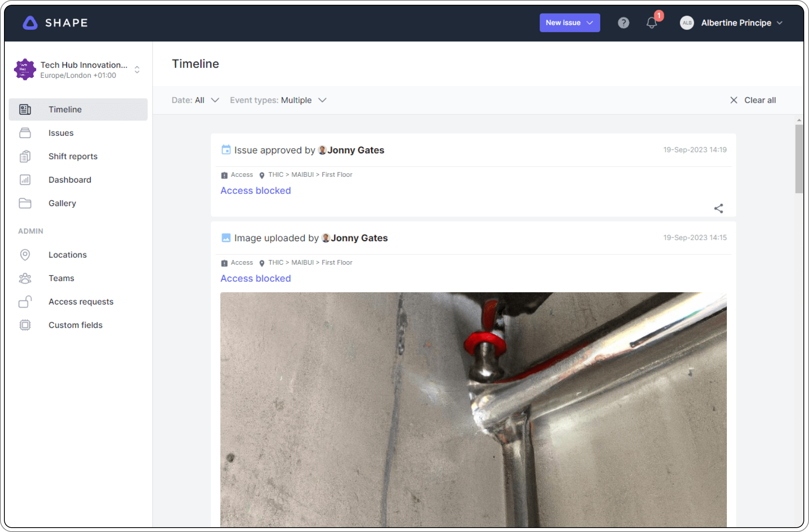Open the Dashboard chart icon
Screen dimensions: 809x532
tap(25, 180)
